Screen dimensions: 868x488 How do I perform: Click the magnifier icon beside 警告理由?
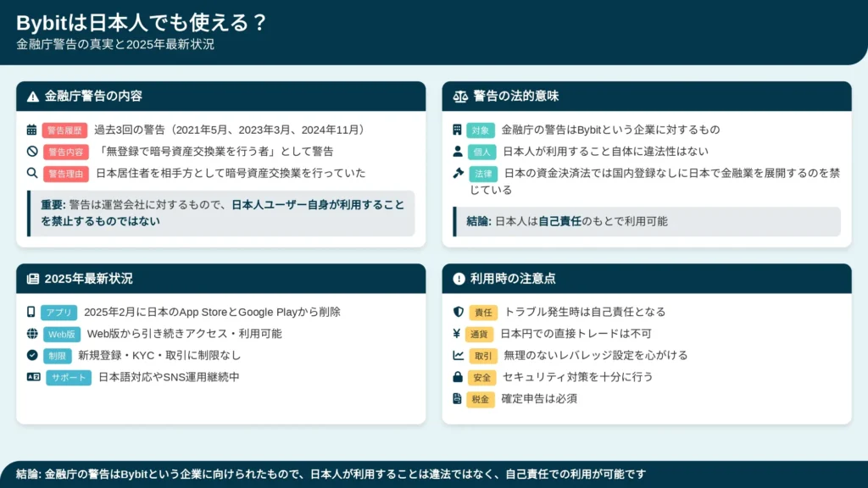point(32,173)
